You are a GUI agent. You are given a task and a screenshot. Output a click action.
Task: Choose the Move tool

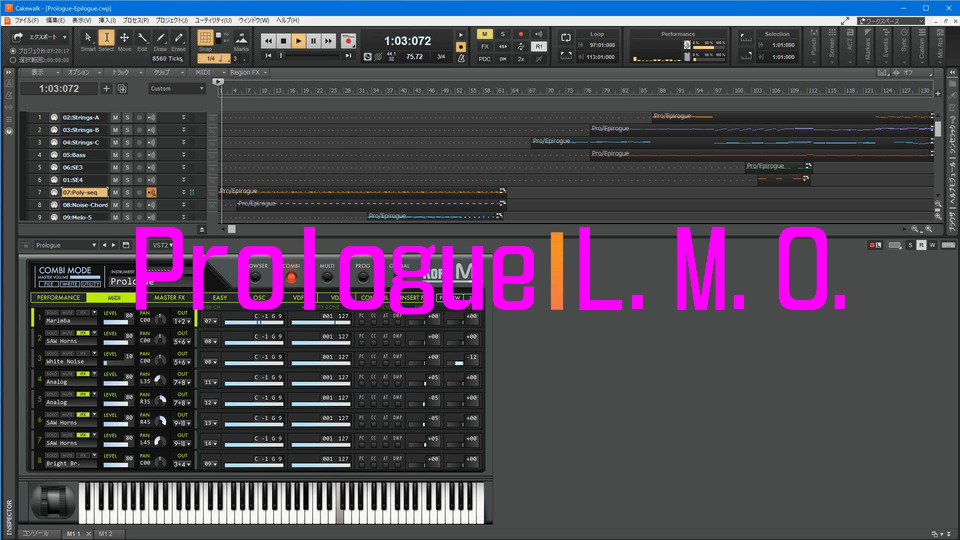(x=124, y=40)
